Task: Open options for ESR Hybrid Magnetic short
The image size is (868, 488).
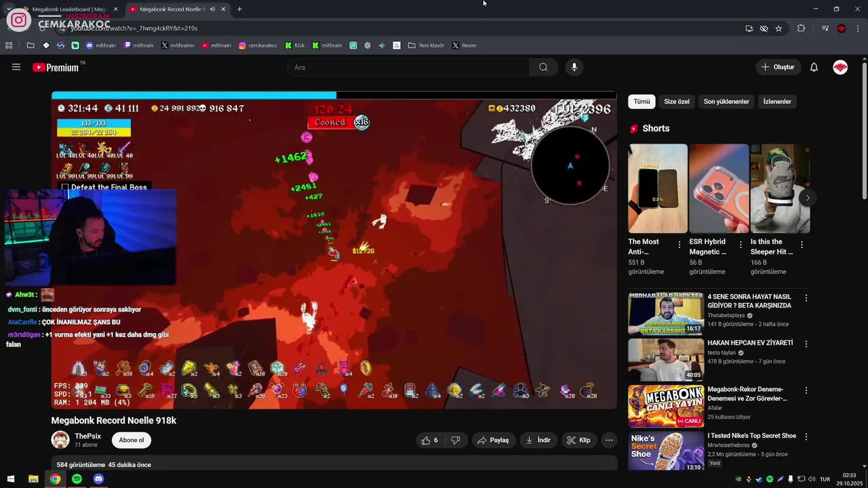Action: pos(741,245)
